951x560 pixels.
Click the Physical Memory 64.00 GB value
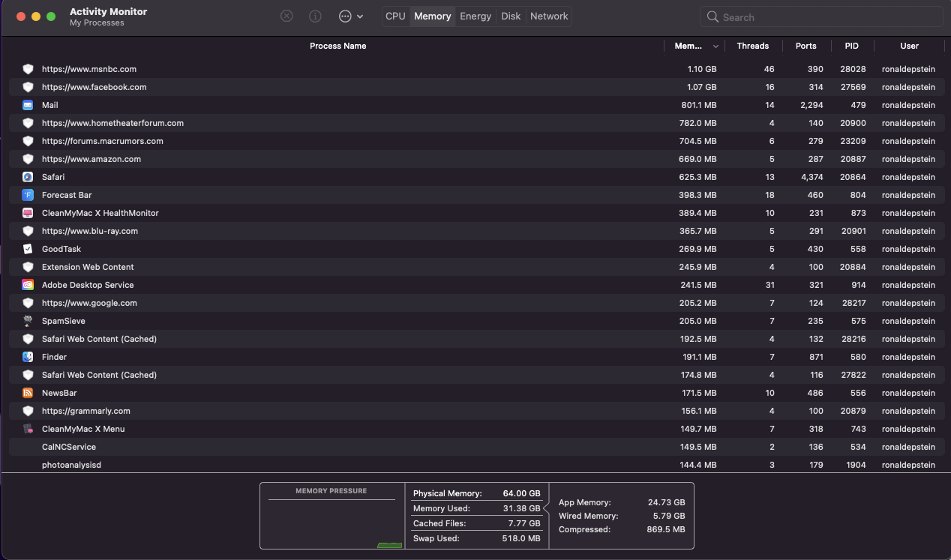(522, 493)
